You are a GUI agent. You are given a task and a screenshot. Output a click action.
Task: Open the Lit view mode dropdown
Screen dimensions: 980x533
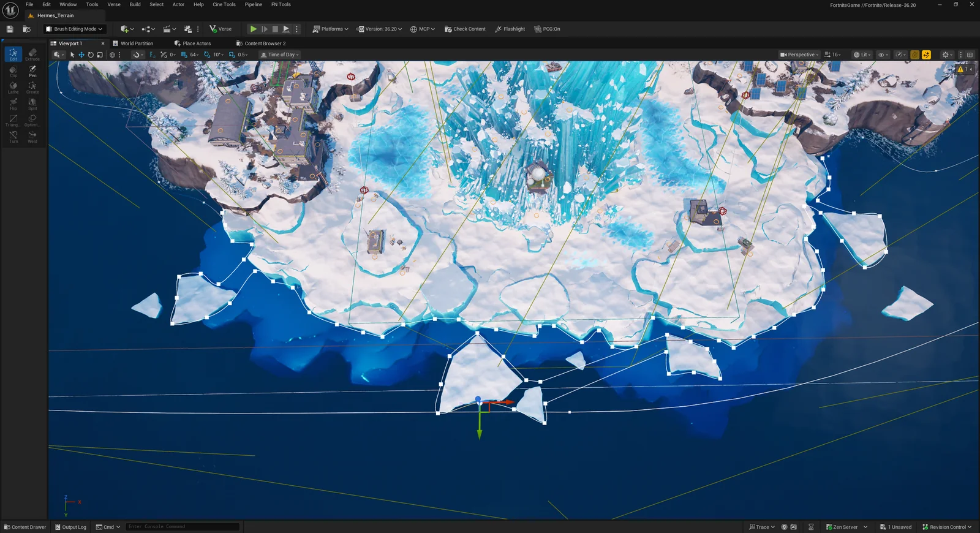(862, 55)
